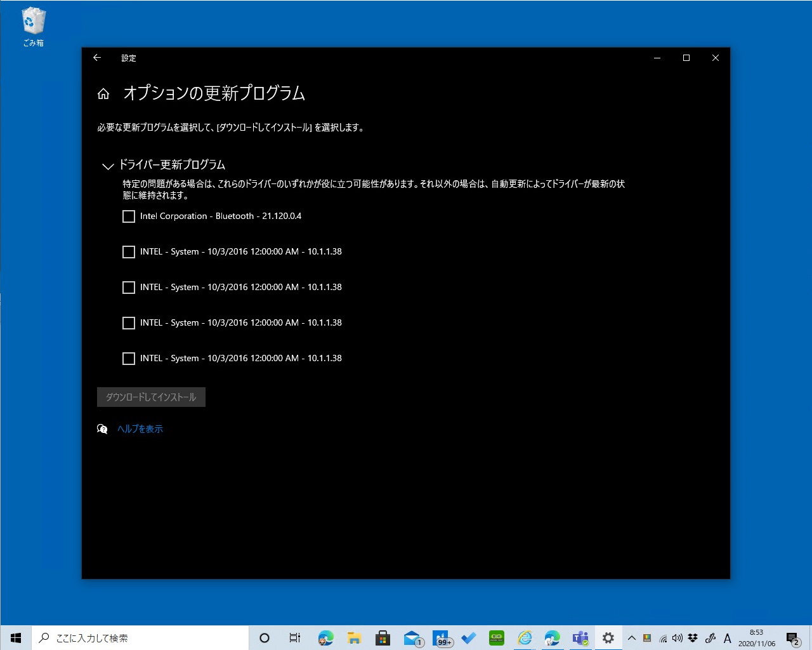Expand hidden icons in the system tray
Viewport: 812px width, 650px height.
pyautogui.click(x=631, y=638)
